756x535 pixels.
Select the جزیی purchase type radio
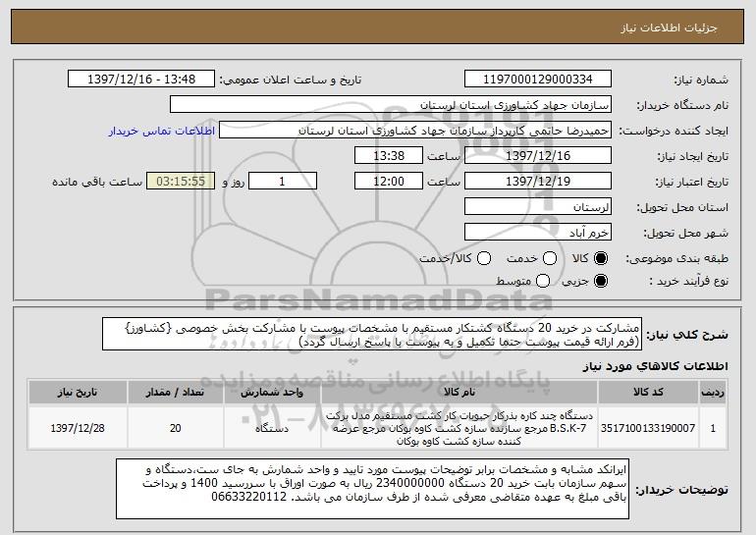pyautogui.click(x=601, y=281)
